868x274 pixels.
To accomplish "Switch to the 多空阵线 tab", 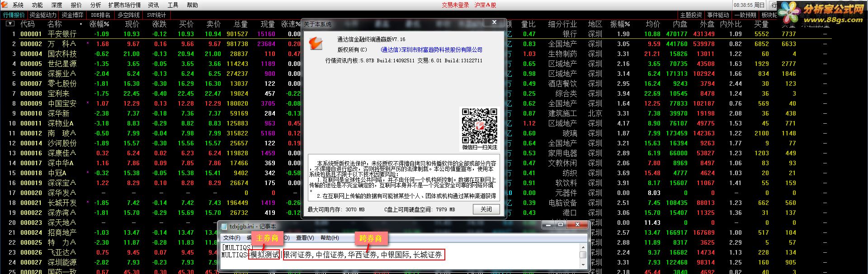I will [128, 15].
